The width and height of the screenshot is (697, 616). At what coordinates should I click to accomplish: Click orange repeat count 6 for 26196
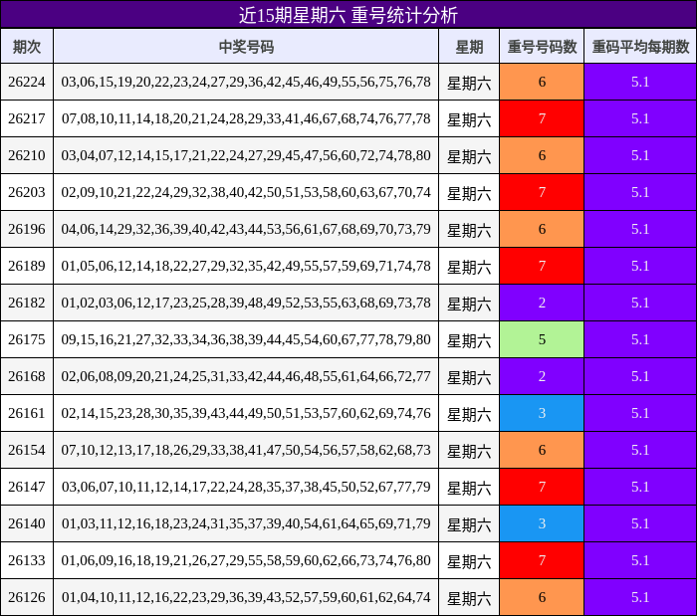pyautogui.click(x=542, y=229)
